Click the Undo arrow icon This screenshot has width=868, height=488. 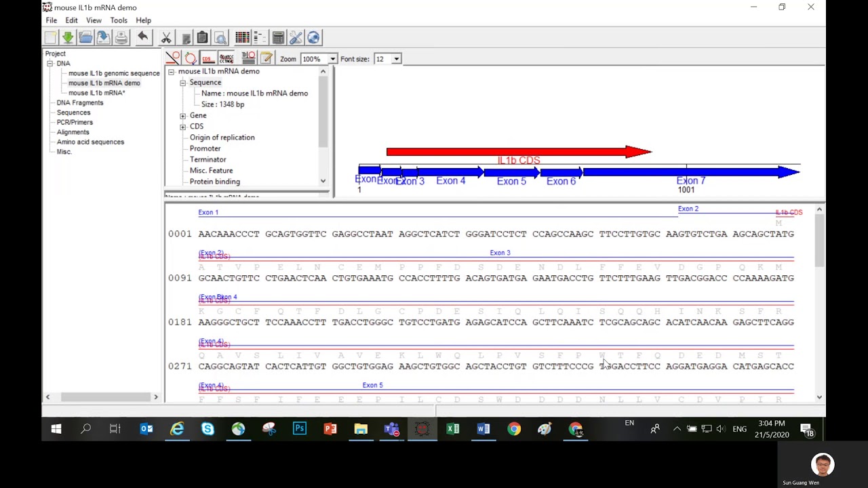click(x=143, y=37)
